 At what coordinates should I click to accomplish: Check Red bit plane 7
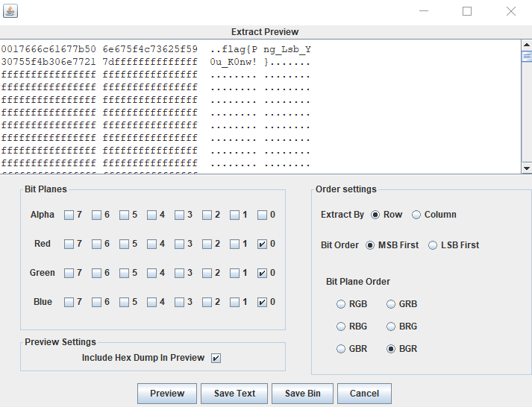69,244
